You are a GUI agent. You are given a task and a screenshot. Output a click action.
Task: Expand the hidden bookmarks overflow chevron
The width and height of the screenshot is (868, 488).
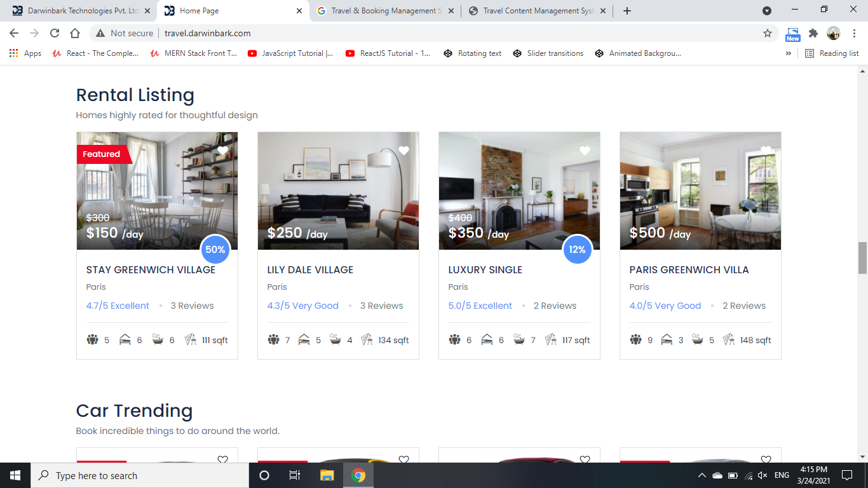[x=789, y=53]
